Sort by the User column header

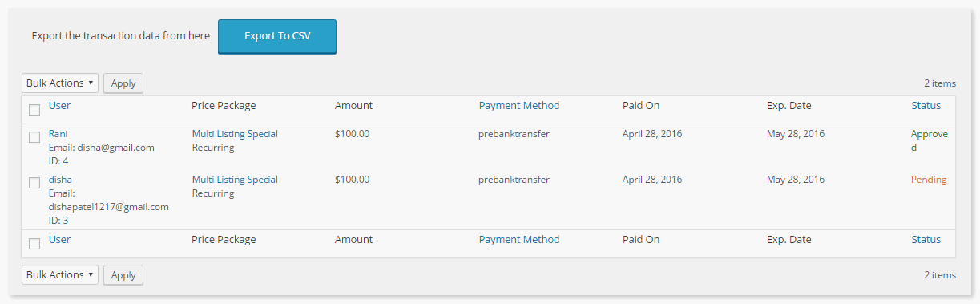pyautogui.click(x=59, y=105)
